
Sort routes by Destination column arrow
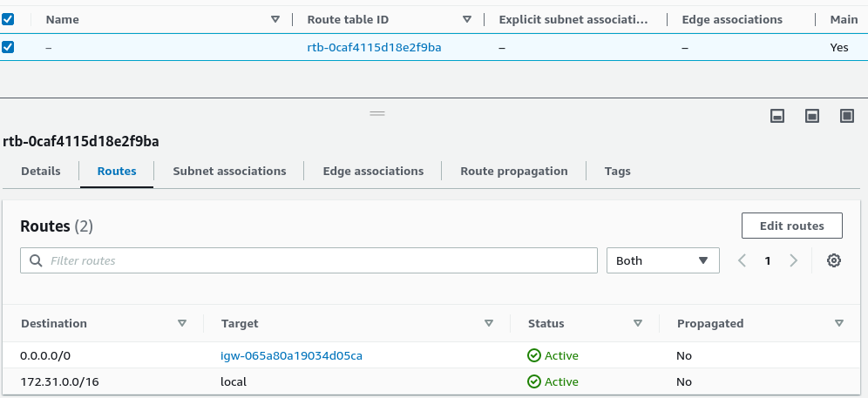click(182, 323)
